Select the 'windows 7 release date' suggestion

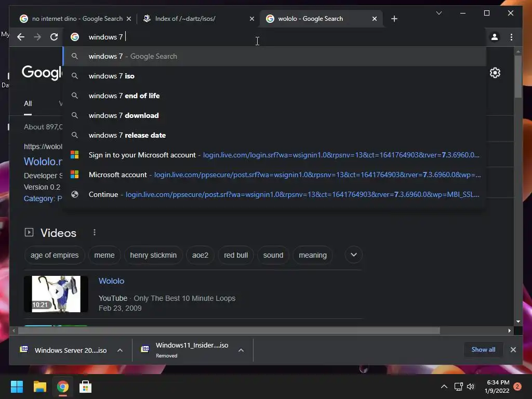[x=275, y=135]
